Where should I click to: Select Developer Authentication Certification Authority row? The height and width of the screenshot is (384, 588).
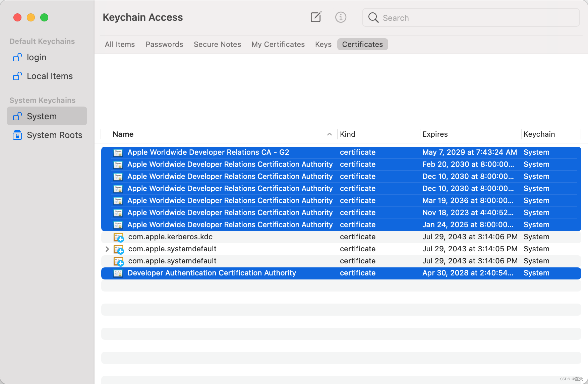click(341, 273)
